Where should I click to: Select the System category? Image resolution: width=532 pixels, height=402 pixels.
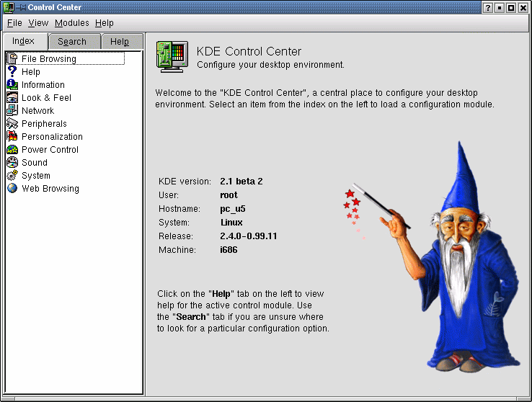pos(36,176)
